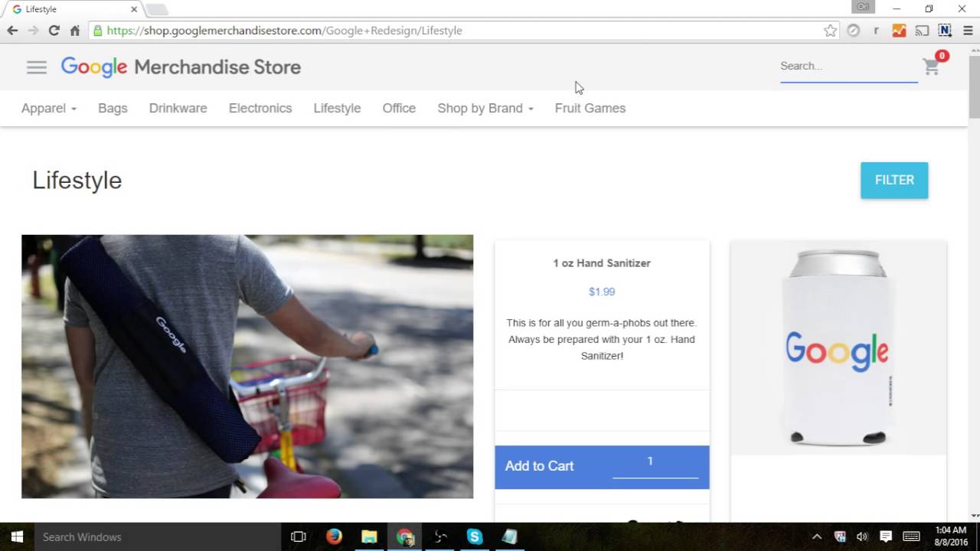
Task: Click the Hand Sanitizer quantity field
Action: click(655, 464)
